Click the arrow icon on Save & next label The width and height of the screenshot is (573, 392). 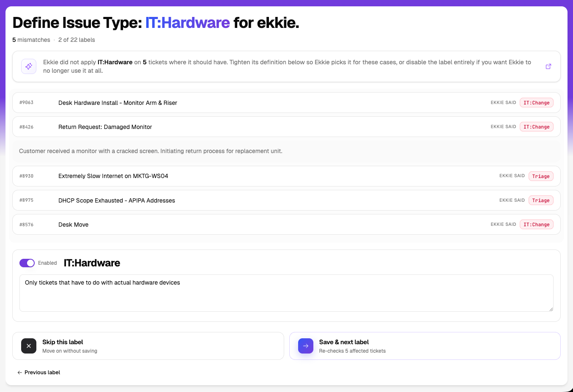pos(306,346)
